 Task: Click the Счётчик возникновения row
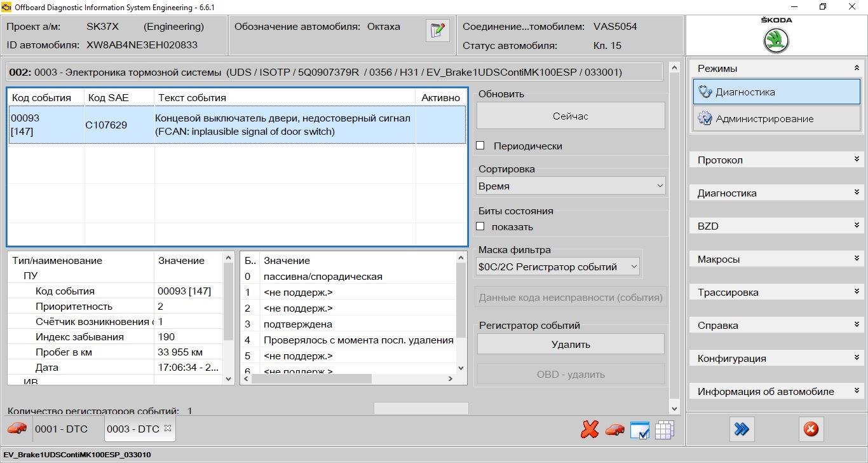pyautogui.click(x=116, y=321)
